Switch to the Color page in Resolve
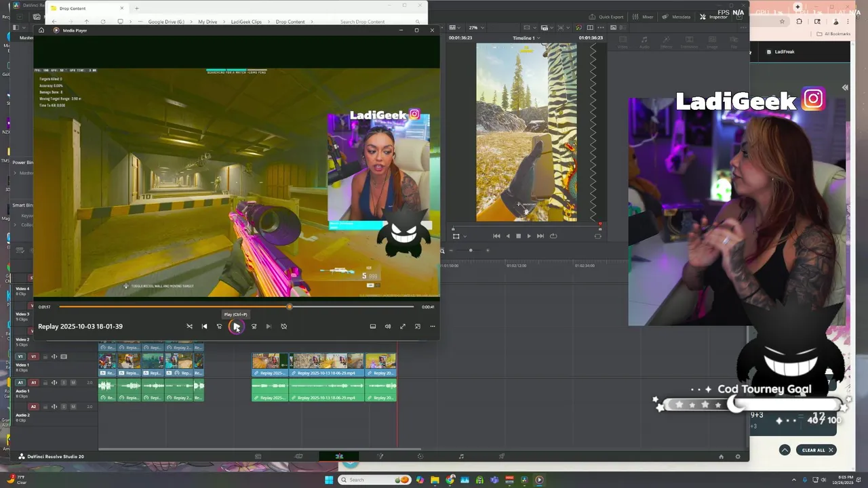 click(x=420, y=456)
